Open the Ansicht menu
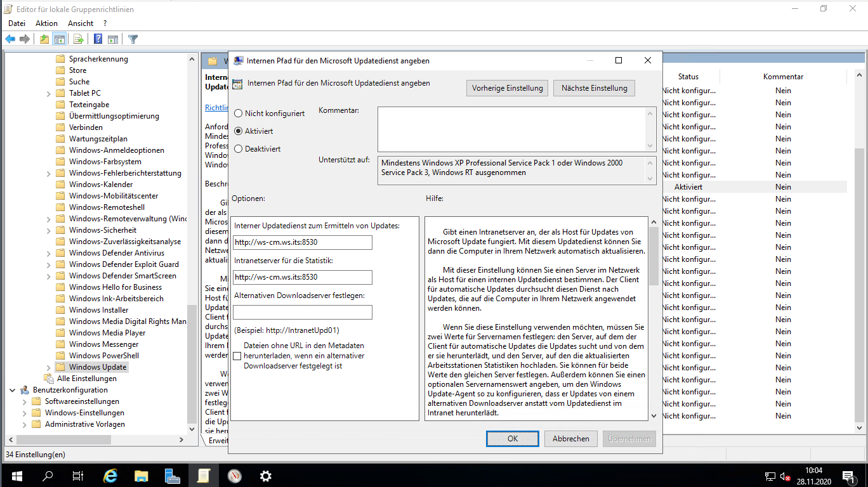868x487 pixels. click(x=81, y=23)
